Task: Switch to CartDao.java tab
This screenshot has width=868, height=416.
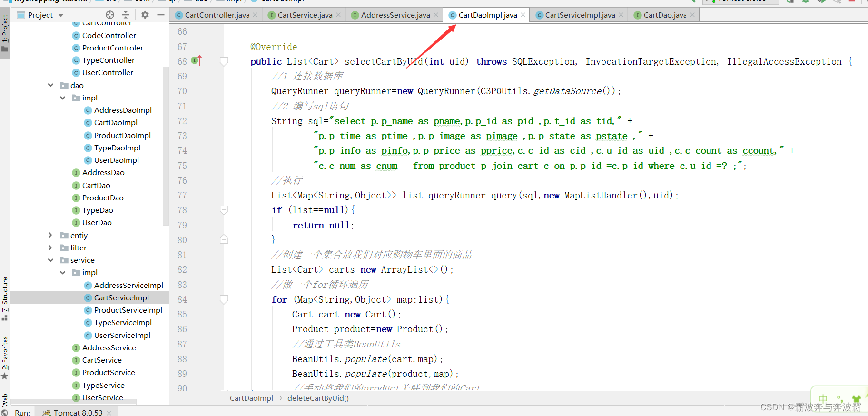Action: click(665, 15)
